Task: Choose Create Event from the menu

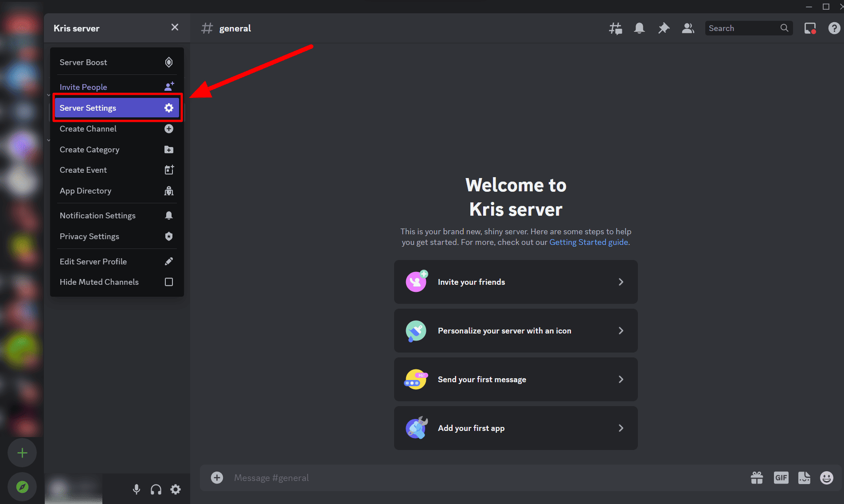Action: 117,170
